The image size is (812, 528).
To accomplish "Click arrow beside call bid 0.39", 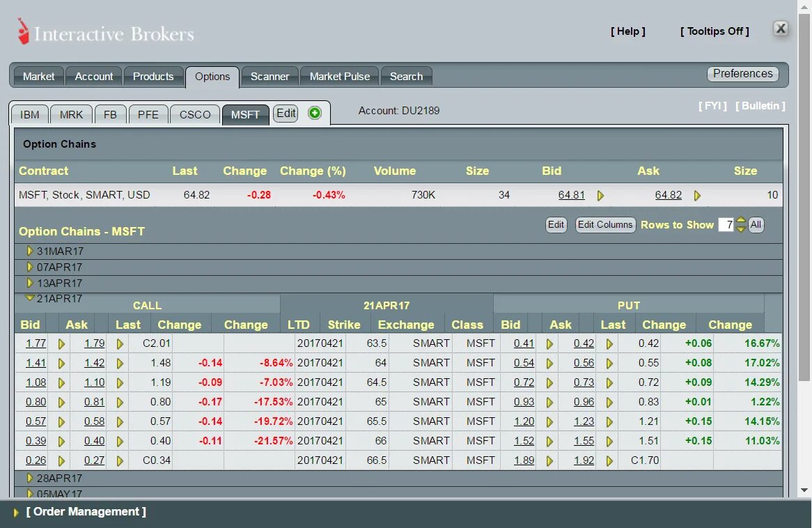I will coord(61,442).
